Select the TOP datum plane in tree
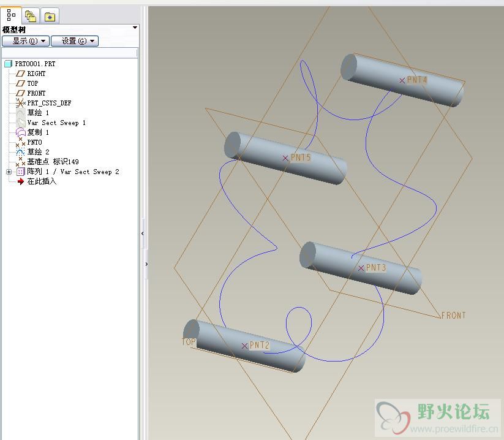 [32, 83]
